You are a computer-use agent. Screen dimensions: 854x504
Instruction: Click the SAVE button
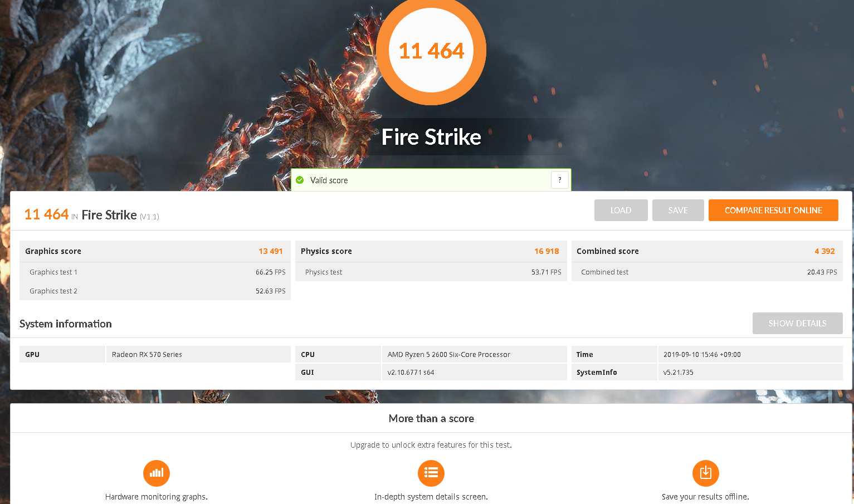pyautogui.click(x=678, y=211)
